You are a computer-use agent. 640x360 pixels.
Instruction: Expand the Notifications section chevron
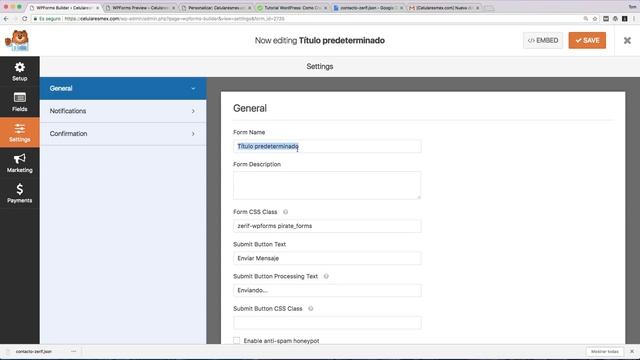point(193,111)
